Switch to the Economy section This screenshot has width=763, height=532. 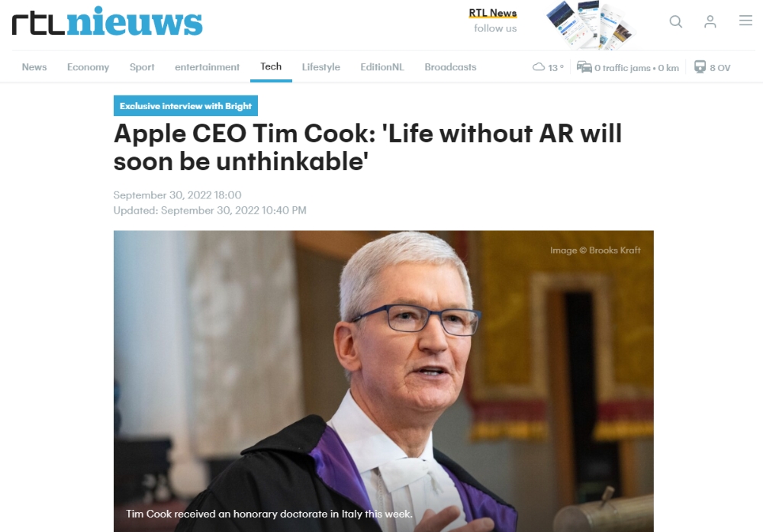[x=88, y=67]
